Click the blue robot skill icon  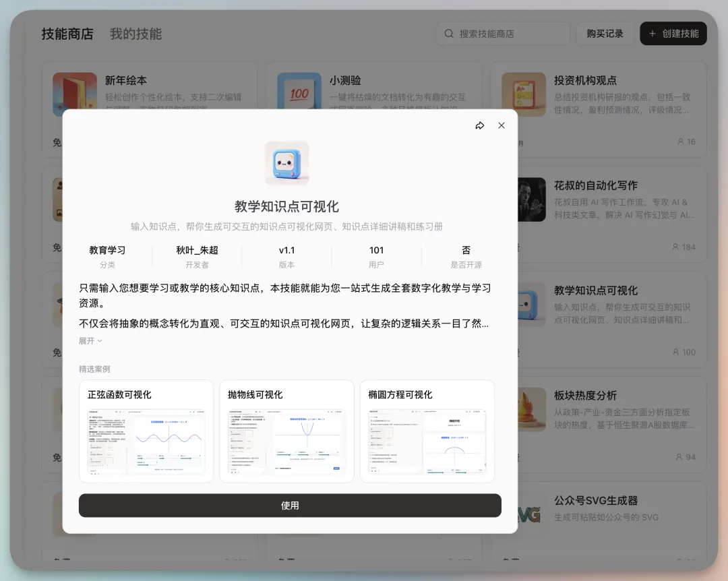point(286,163)
